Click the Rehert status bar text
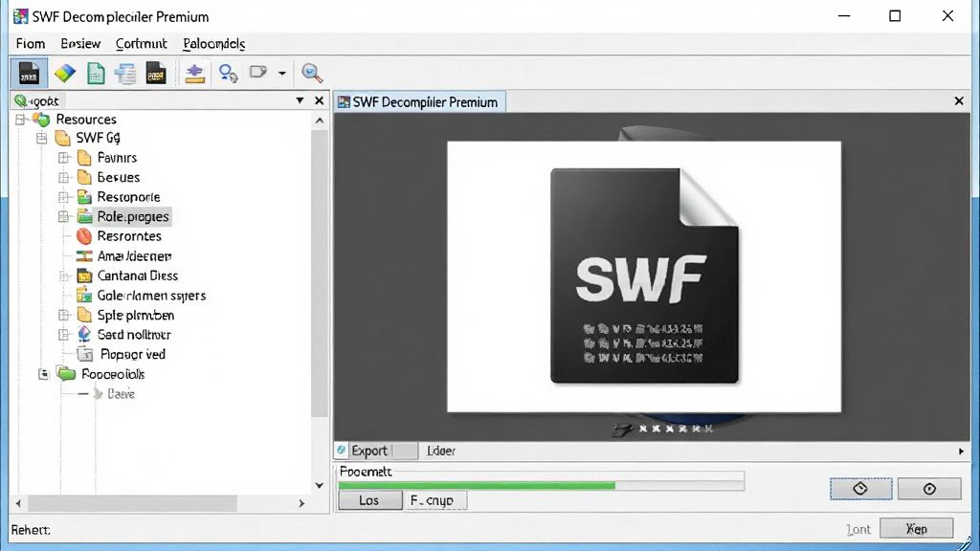The image size is (980, 551). pyautogui.click(x=31, y=530)
